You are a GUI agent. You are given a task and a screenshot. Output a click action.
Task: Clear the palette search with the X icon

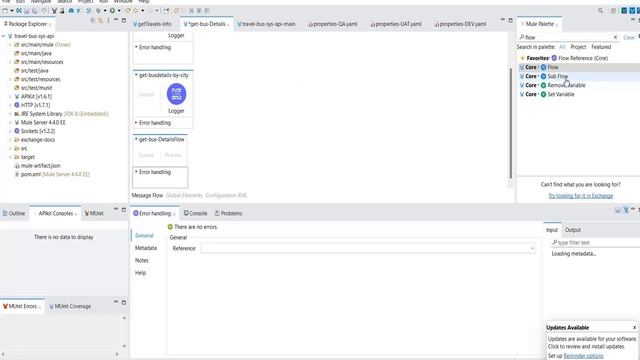[x=616, y=37]
